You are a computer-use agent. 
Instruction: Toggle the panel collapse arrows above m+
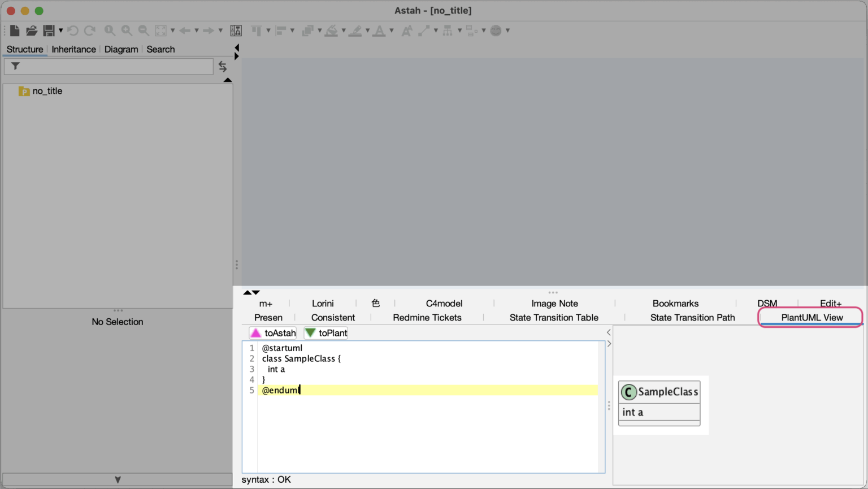pos(252,292)
